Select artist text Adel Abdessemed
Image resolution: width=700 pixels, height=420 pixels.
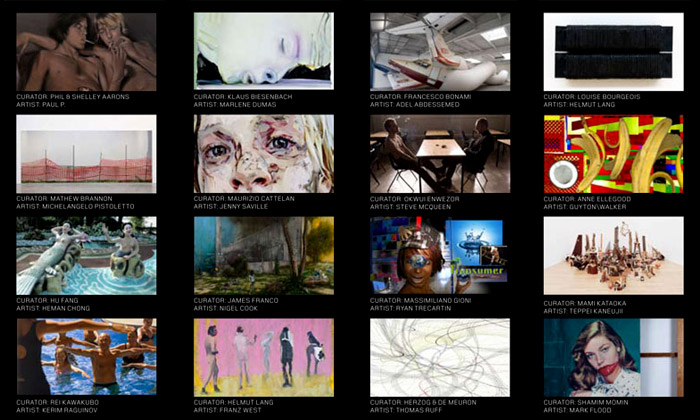tap(415, 104)
